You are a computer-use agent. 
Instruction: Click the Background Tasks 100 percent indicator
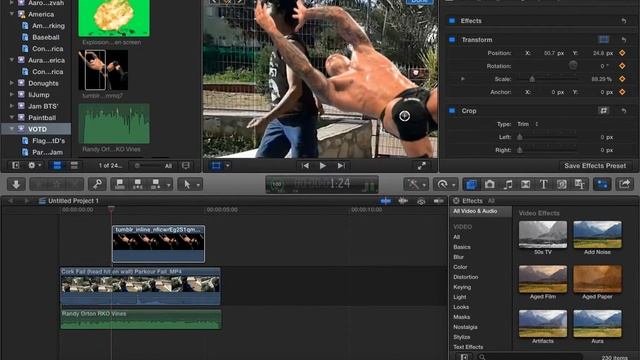[x=277, y=184]
